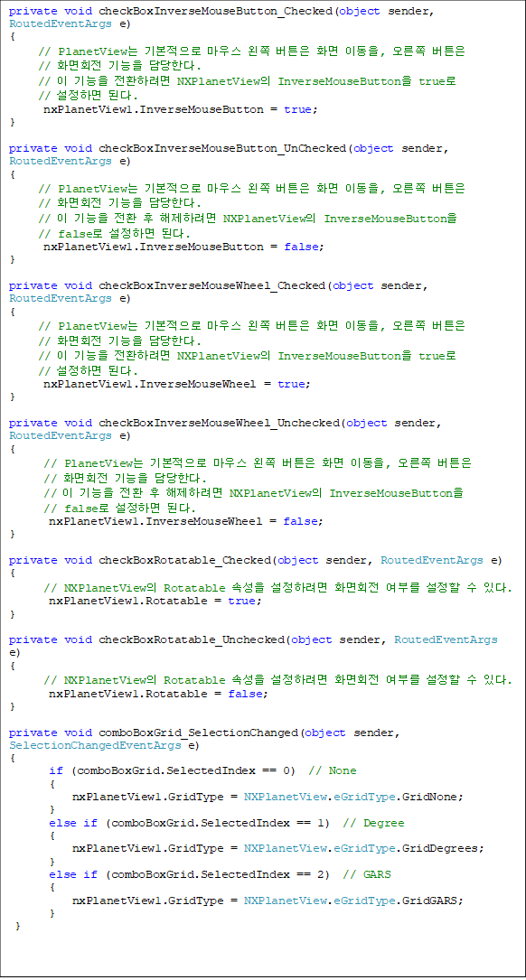Screen dimensions: 526x980
Task: Click the 'SelectionChangedEventArgs e)' parameter text
Action: click(104, 745)
